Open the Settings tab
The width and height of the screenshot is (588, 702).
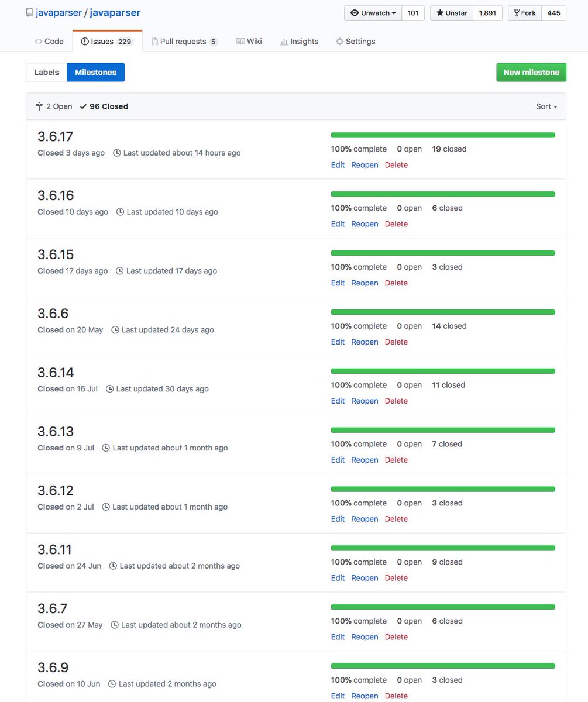pyautogui.click(x=355, y=42)
